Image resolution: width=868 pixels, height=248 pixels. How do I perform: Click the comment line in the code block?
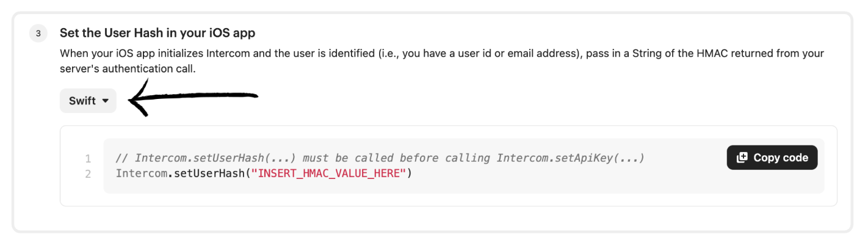(x=380, y=158)
